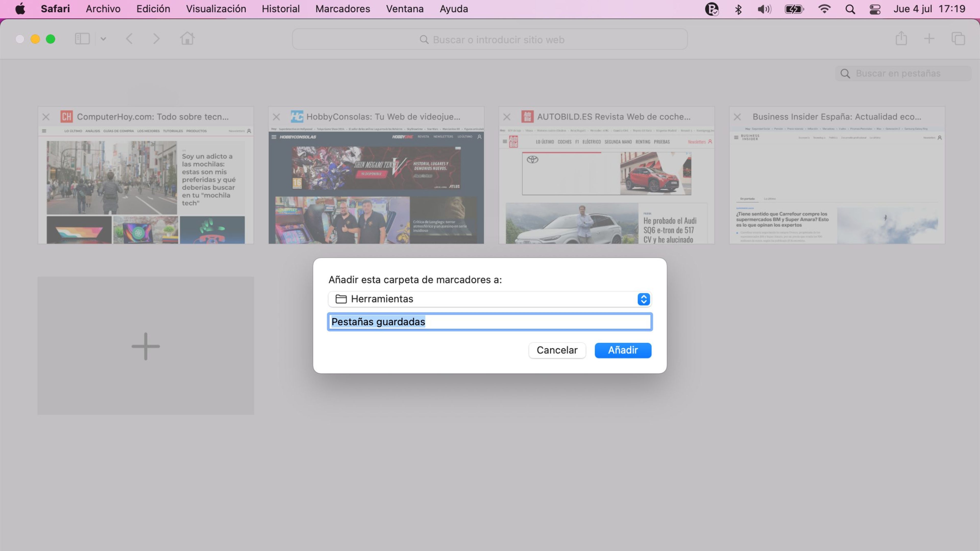Go forward with the forward arrow

[x=156, y=39]
